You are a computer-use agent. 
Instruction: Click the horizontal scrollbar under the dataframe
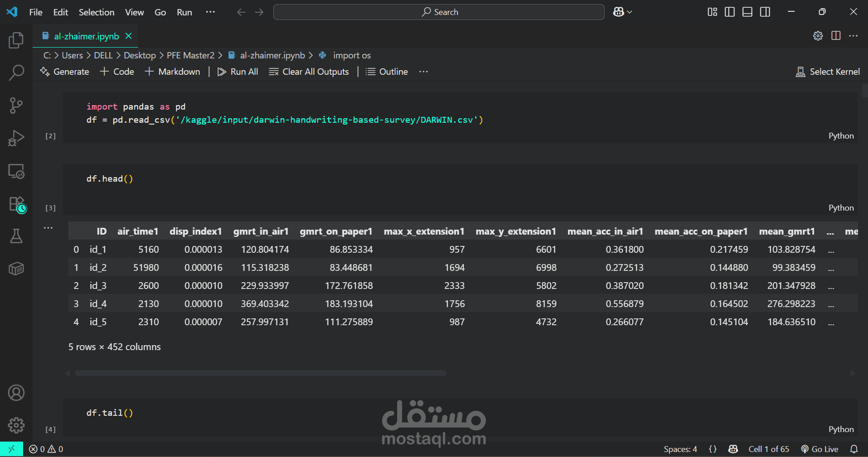260,373
